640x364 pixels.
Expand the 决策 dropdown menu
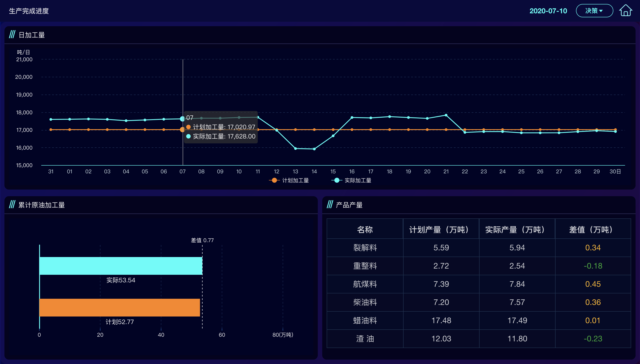click(595, 10)
